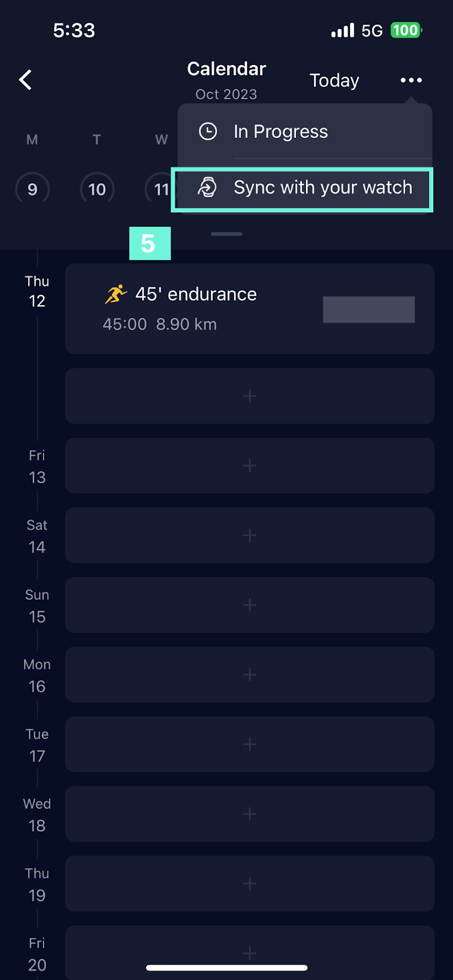Add workout in empty Thursday 12 slot
Screen dimensions: 453x980
[249, 396]
